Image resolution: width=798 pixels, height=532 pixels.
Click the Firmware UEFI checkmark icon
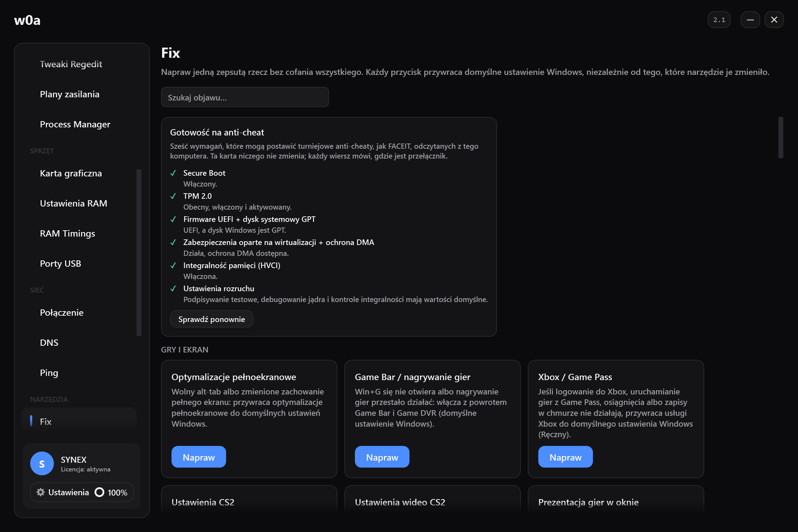pyautogui.click(x=173, y=219)
